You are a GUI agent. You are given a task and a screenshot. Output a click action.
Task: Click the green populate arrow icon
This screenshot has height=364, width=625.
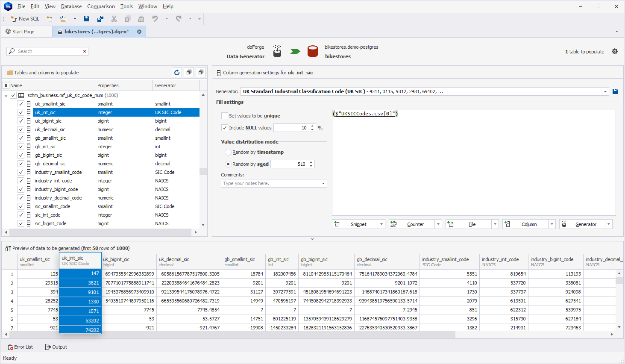pyautogui.click(x=295, y=51)
